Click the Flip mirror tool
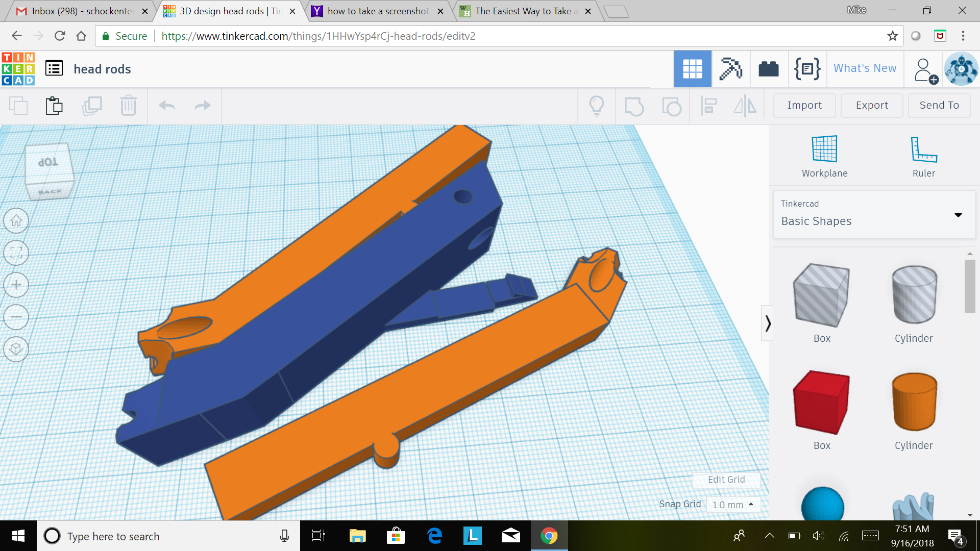 745,106
